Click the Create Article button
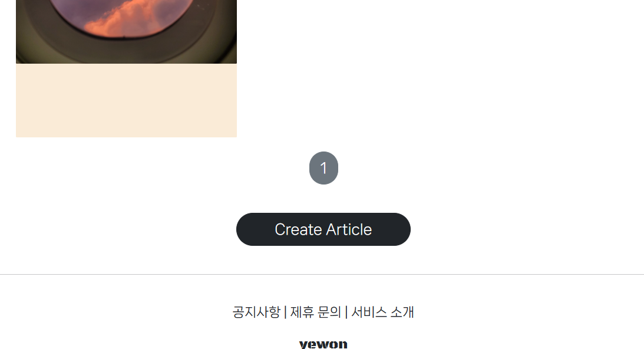 pyautogui.click(x=323, y=229)
